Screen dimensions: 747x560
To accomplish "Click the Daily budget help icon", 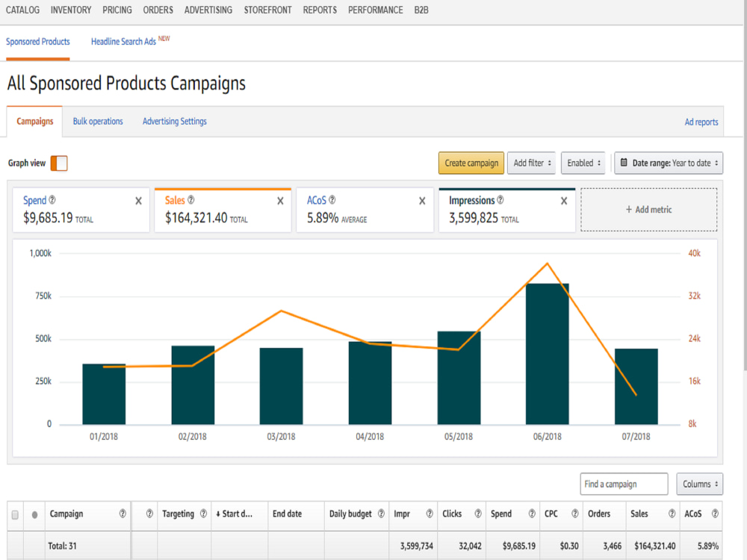I will (x=381, y=514).
